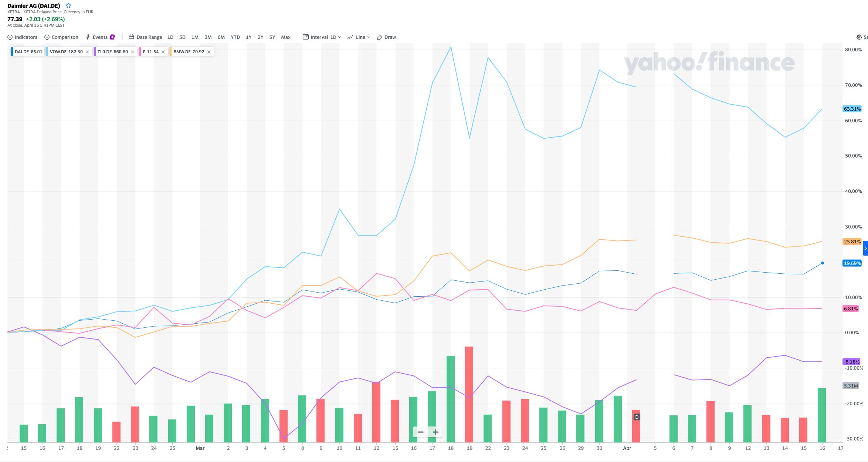
Task: Zoom out with the minus button
Action: coord(420,432)
